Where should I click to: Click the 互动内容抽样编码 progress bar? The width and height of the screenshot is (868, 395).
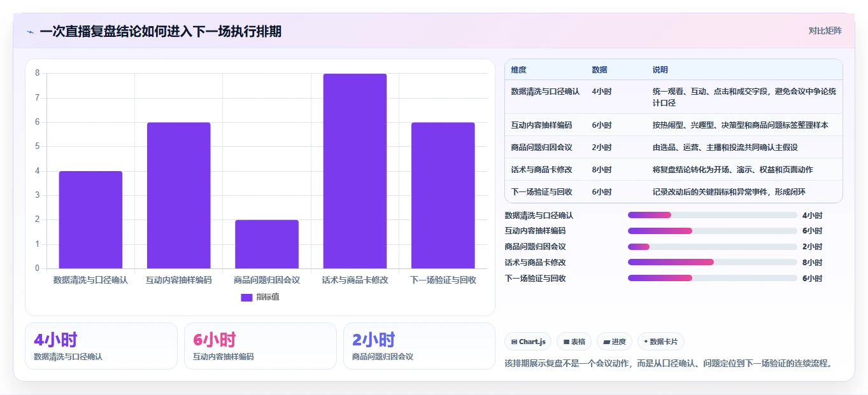pyautogui.click(x=712, y=231)
